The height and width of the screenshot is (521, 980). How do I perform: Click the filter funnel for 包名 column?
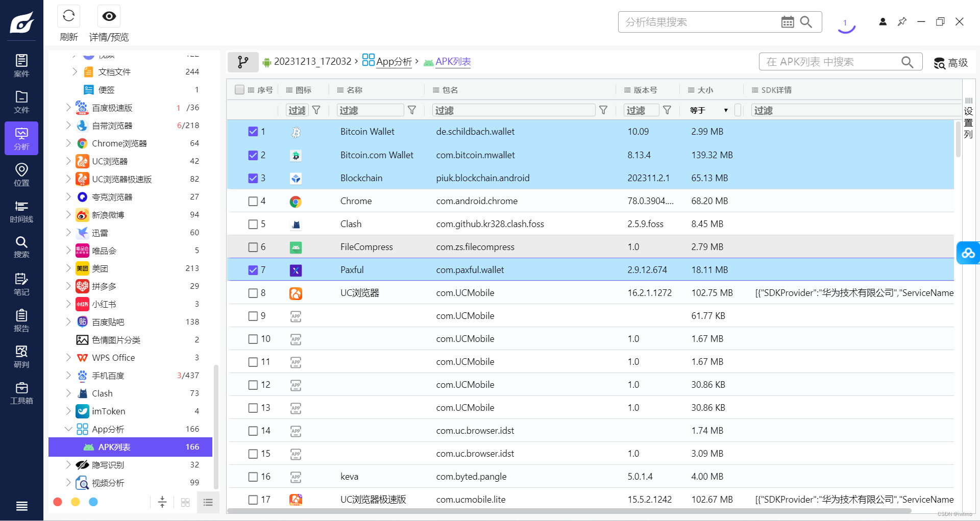pos(603,110)
